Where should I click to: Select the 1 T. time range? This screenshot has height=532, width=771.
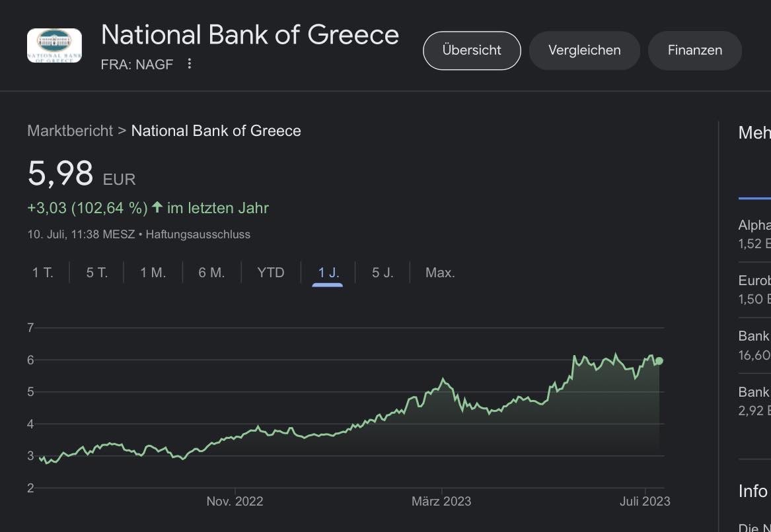43,273
